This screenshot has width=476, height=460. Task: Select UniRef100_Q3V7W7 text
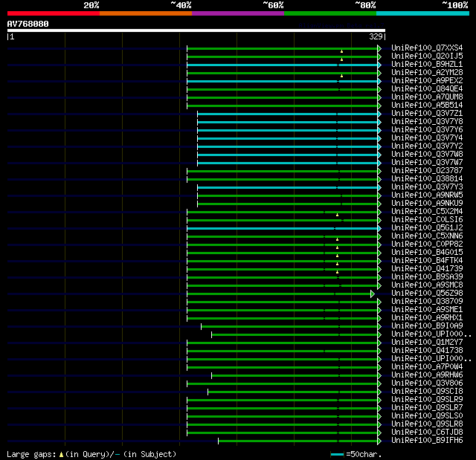click(x=427, y=163)
